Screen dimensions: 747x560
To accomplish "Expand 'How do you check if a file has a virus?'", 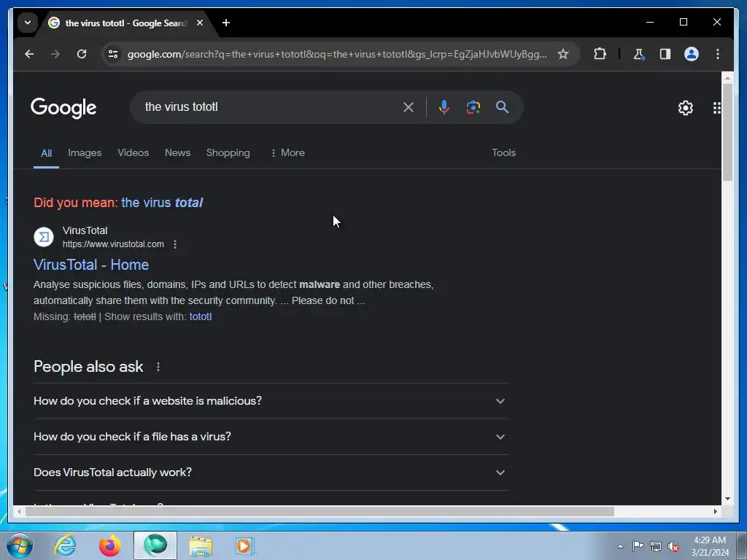I will (271, 437).
